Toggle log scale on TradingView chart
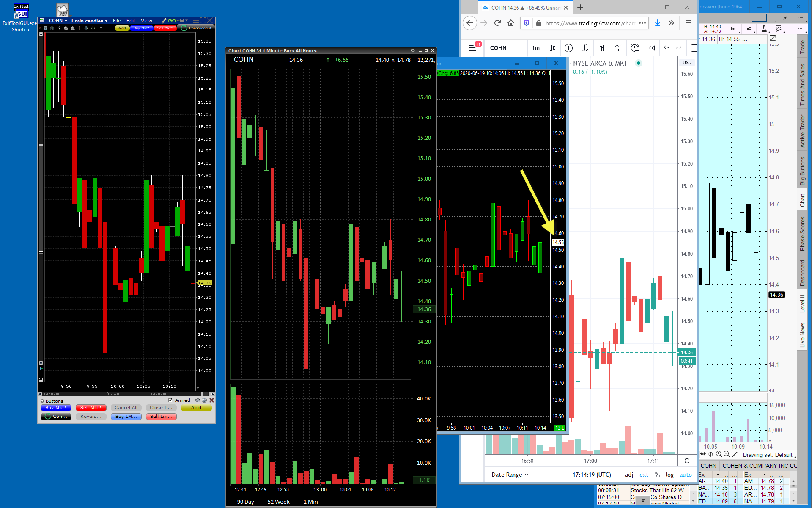Screen dimensions: 812x508 click(x=669, y=475)
